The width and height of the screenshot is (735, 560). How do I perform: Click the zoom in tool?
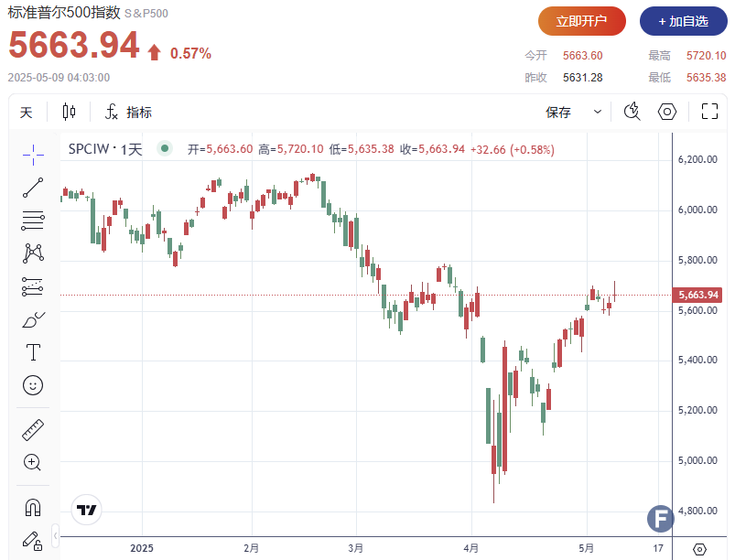33,462
